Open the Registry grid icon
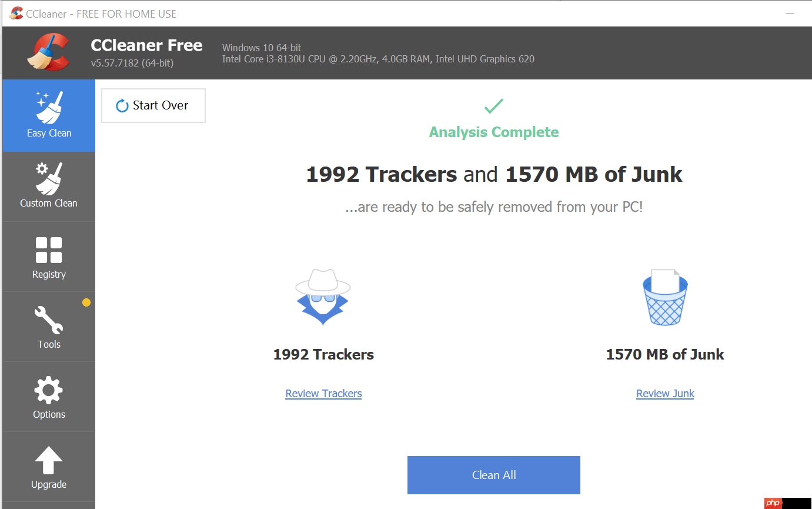This screenshot has height=509, width=812. [49, 250]
